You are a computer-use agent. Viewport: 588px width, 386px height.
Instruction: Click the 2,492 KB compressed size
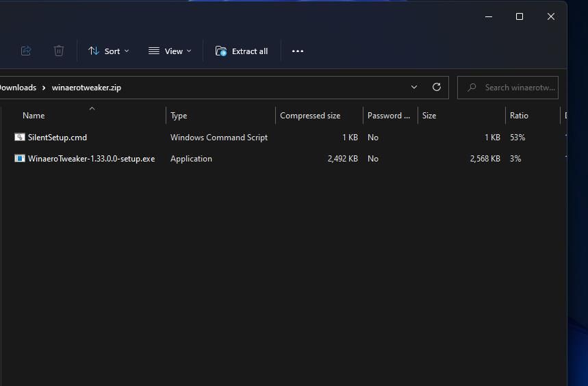coord(343,159)
